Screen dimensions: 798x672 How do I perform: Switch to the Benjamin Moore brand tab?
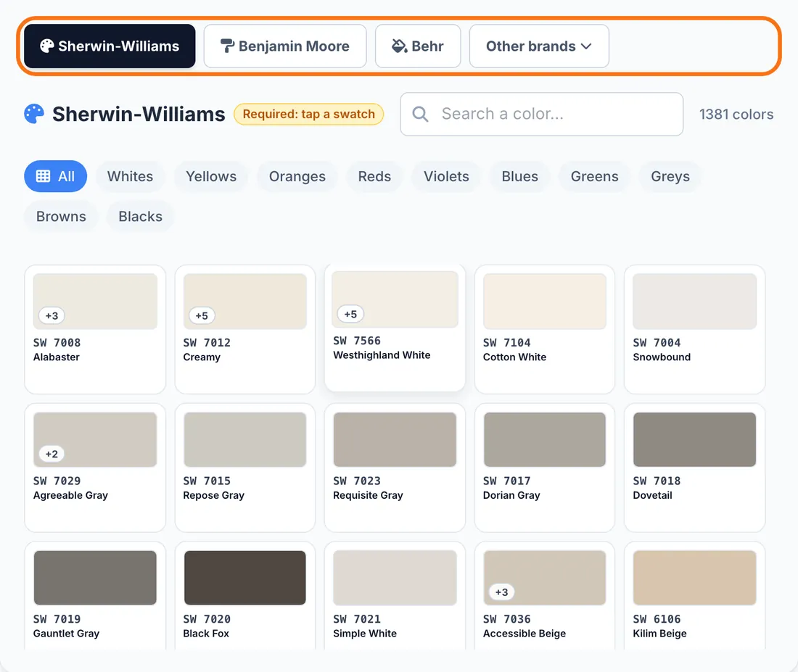[x=285, y=46]
